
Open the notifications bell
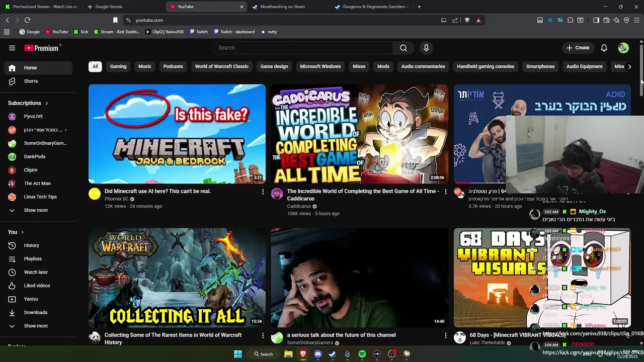pos(604,48)
